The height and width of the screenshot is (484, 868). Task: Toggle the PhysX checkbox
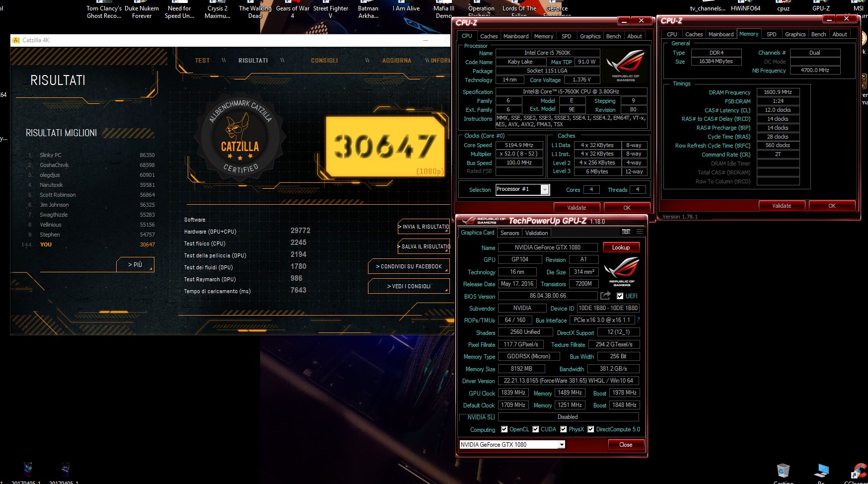564,429
